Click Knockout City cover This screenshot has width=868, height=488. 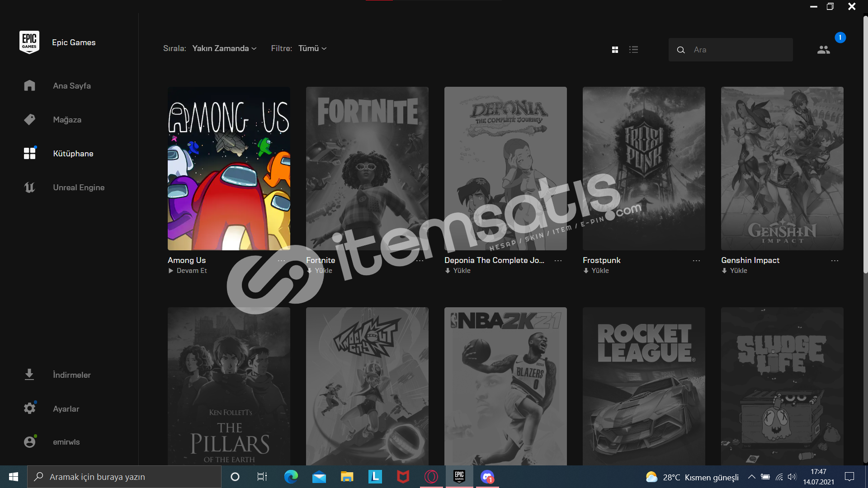pyautogui.click(x=367, y=386)
